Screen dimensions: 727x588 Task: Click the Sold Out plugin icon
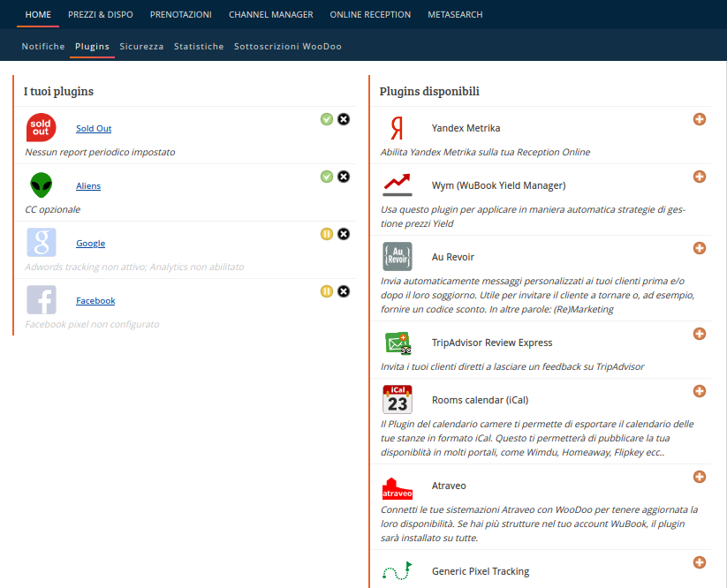click(x=41, y=128)
